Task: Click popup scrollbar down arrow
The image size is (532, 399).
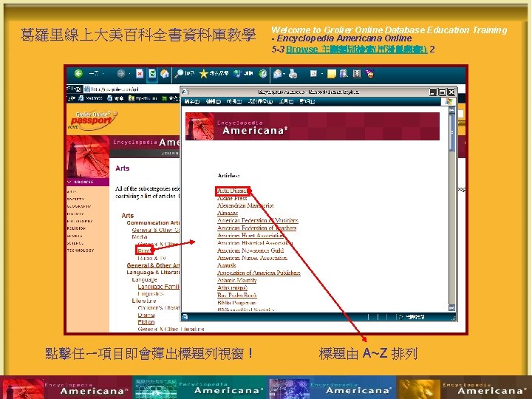Action: (x=451, y=308)
